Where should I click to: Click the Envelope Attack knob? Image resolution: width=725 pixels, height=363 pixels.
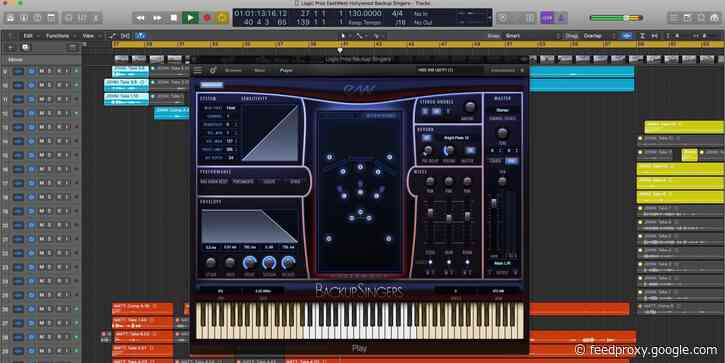coord(211,263)
